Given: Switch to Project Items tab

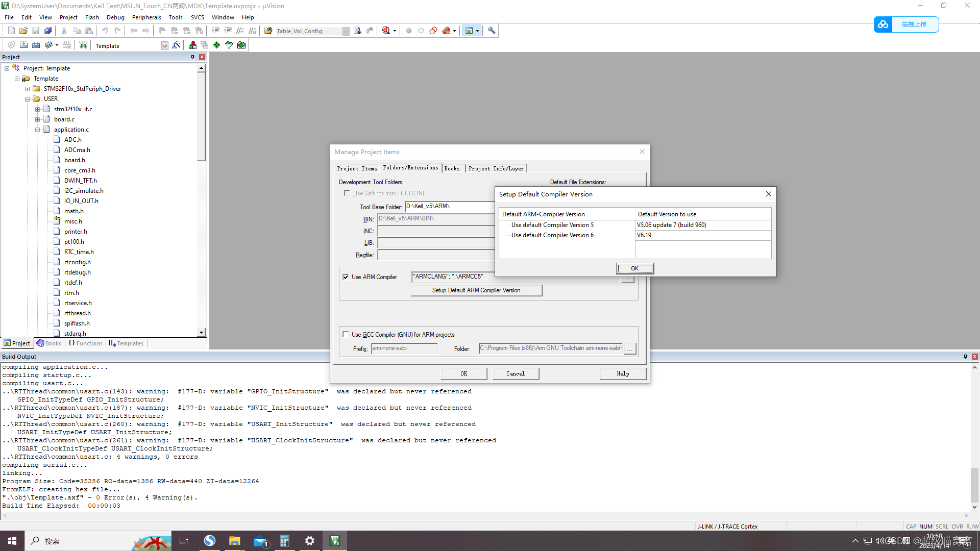Looking at the screenshot, I should coord(357,168).
